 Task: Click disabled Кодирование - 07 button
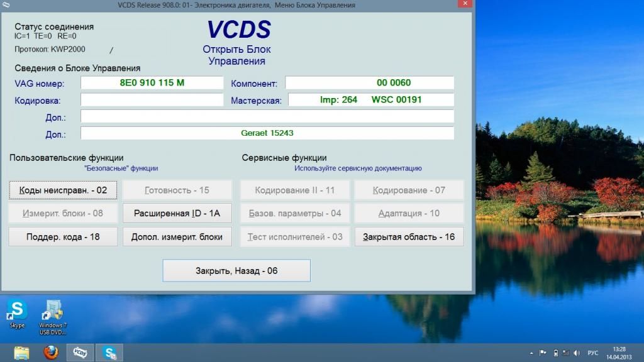pyautogui.click(x=409, y=190)
